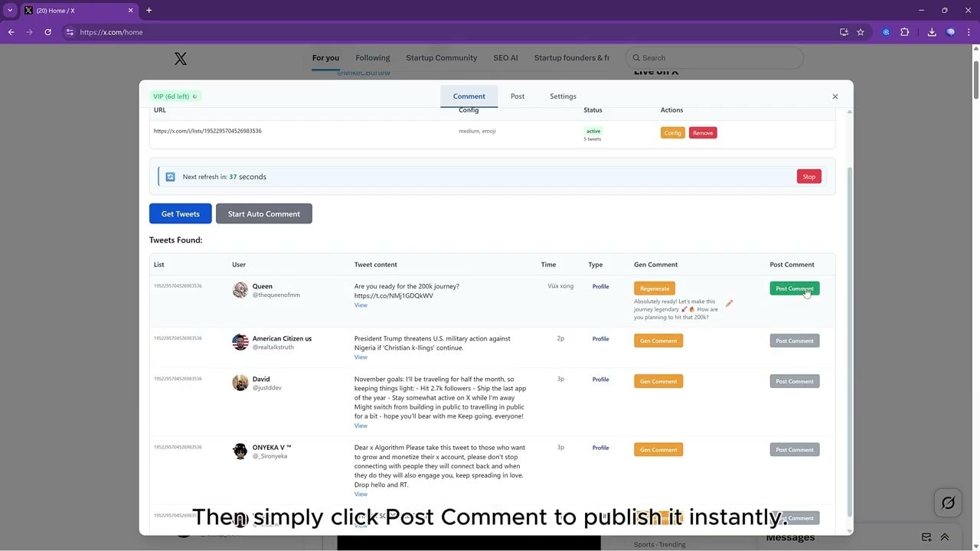Click Start Auto Comment
980x551 pixels.
[264, 214]
